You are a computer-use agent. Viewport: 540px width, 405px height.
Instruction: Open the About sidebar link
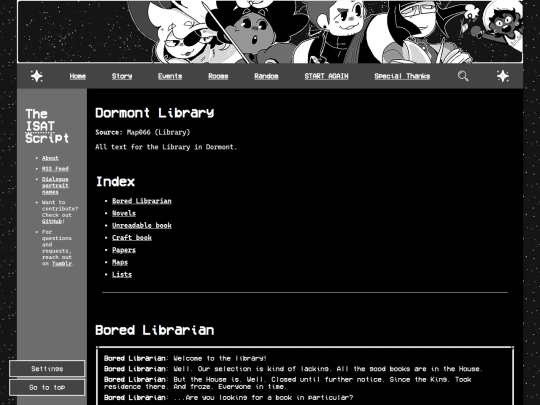(50, 158)
